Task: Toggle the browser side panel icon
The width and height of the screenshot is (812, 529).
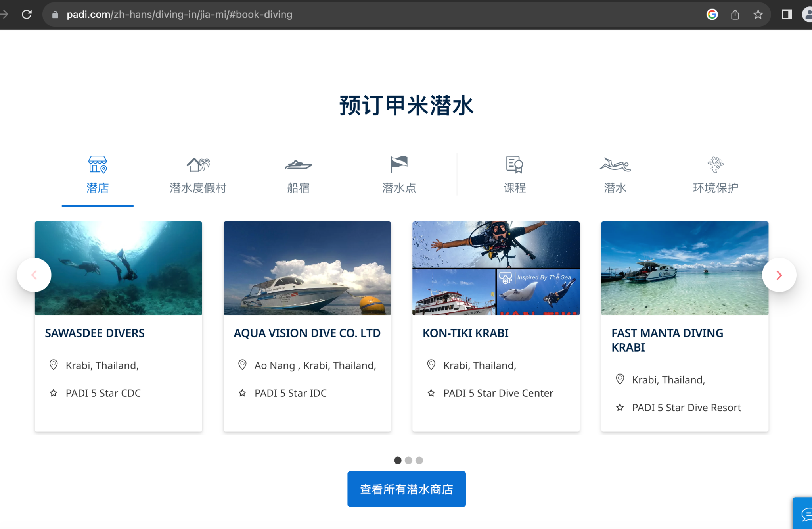Action: coord(787,15)
